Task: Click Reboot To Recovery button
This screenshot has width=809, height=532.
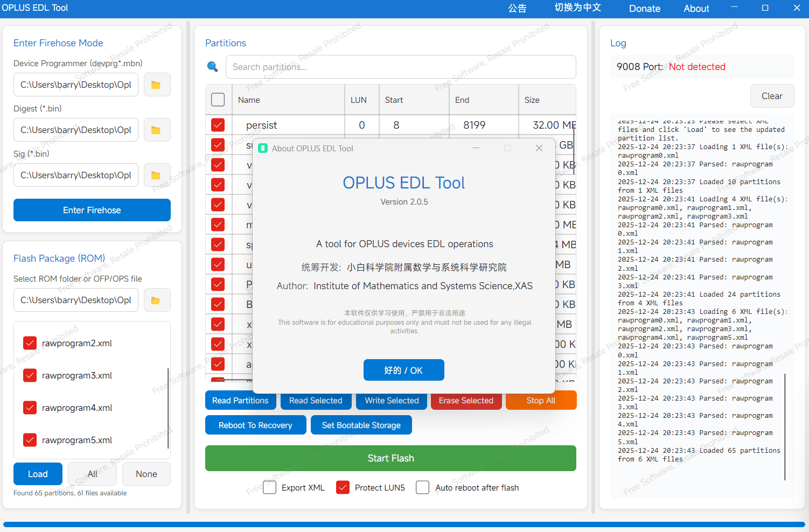Action: [255, 425]
